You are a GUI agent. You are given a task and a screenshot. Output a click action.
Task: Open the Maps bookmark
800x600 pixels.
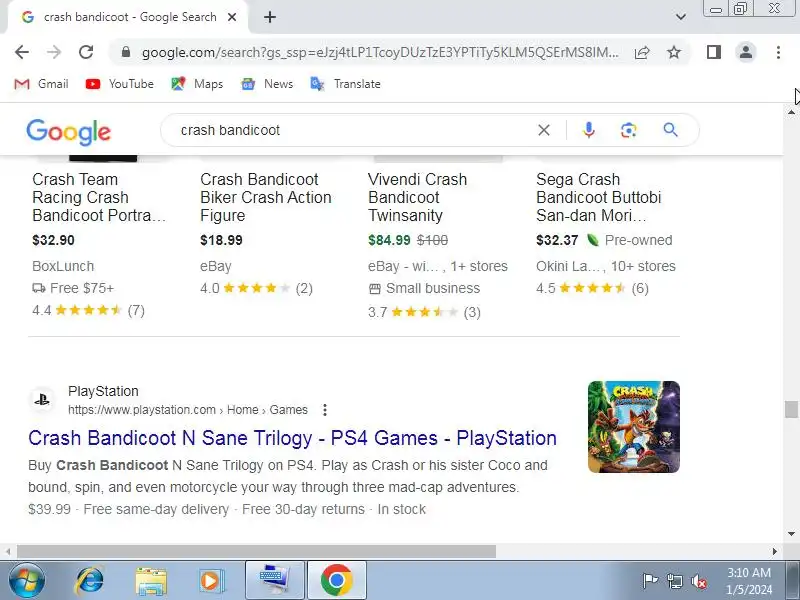[x=197, y=84]
